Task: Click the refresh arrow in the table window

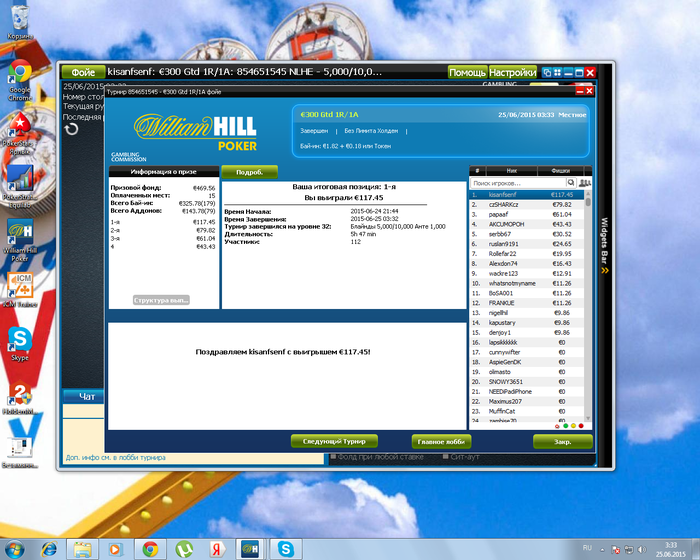Action: point(71,129)
